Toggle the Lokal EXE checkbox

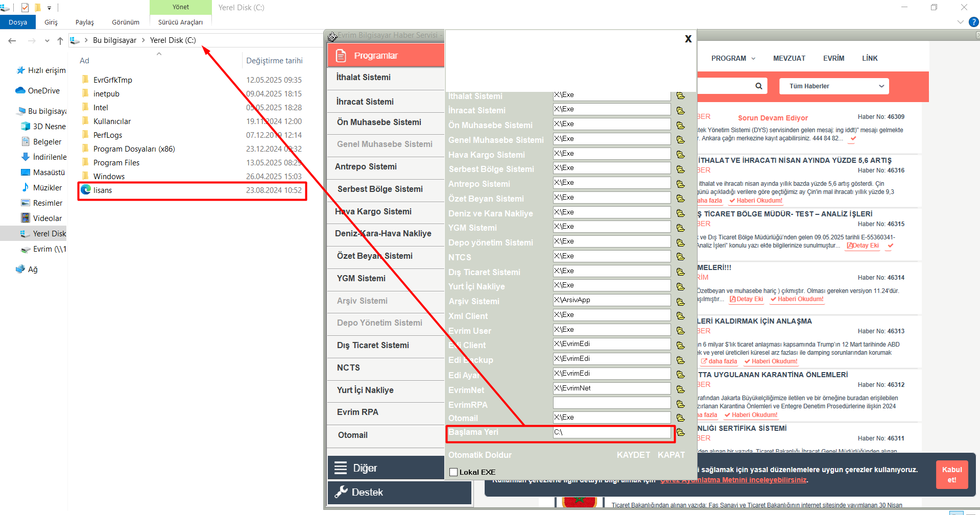coord(453,472)
